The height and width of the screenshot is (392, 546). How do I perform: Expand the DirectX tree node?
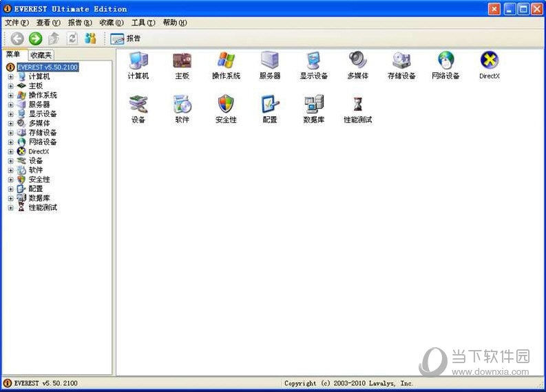[11, 152]
